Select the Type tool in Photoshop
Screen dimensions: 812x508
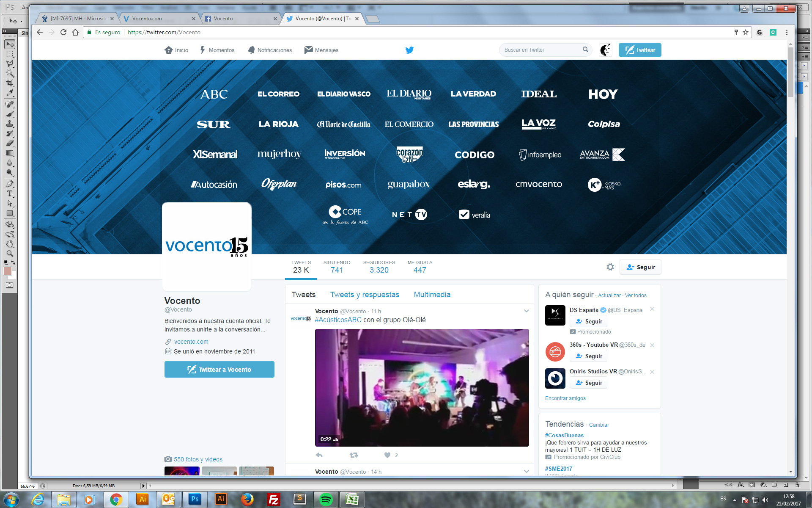[x=10, y=193]
